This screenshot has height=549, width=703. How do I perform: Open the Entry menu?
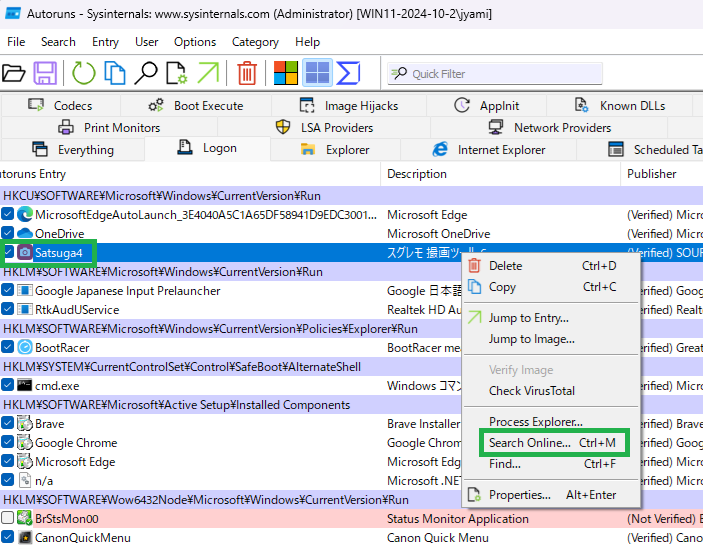(x=105, y=42)
